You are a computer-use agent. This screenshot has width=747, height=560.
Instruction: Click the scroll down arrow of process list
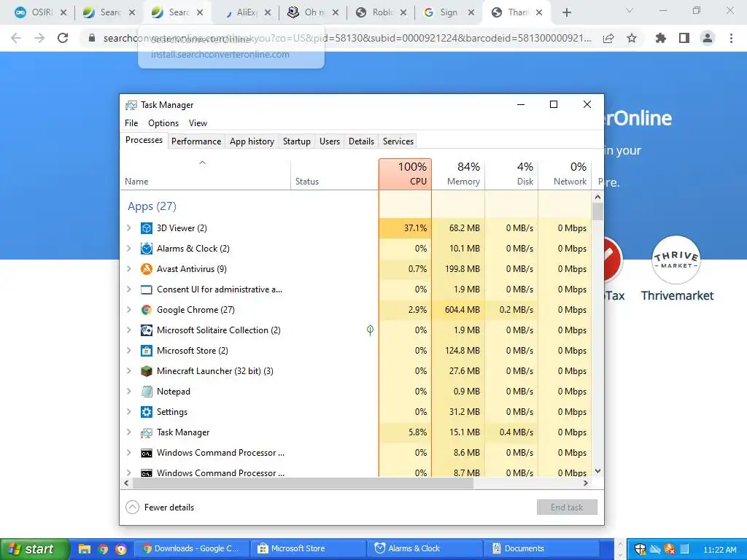click(x=597, y=471)
